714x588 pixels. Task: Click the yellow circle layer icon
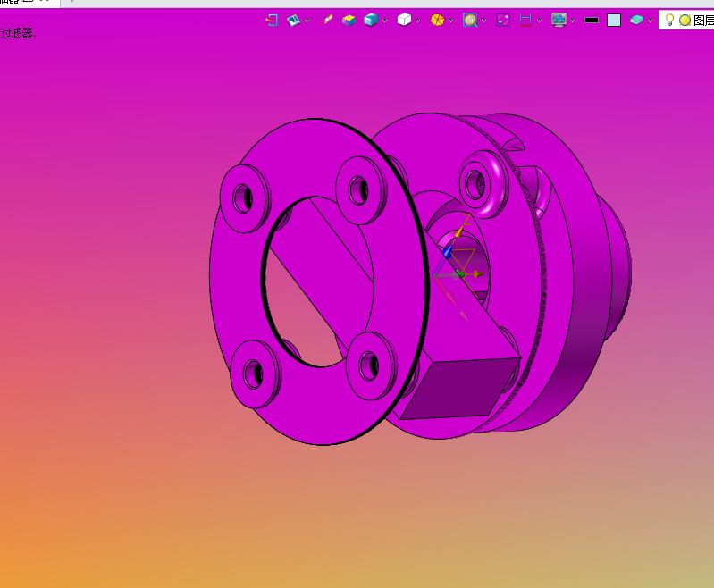[x=685, y=21]
